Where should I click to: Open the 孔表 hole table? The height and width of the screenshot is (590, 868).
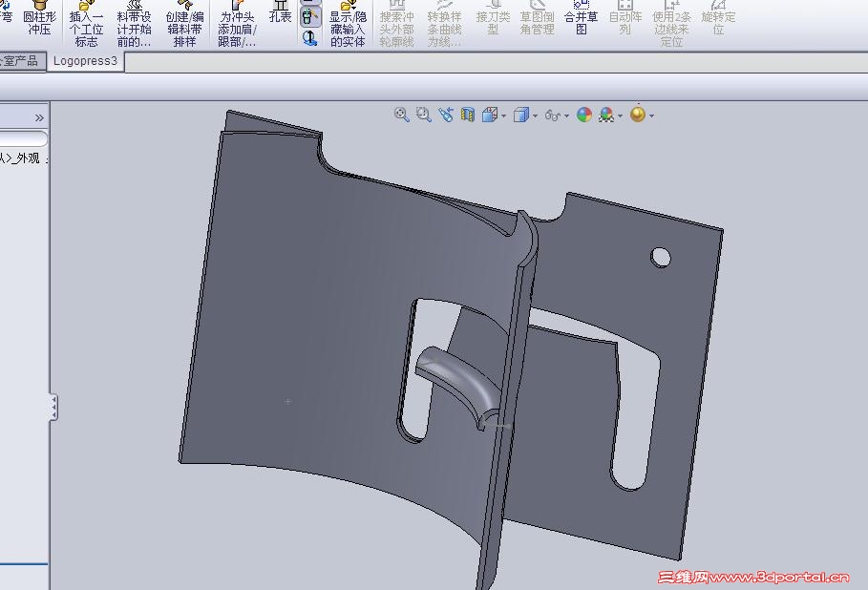[x=280, y=12]
